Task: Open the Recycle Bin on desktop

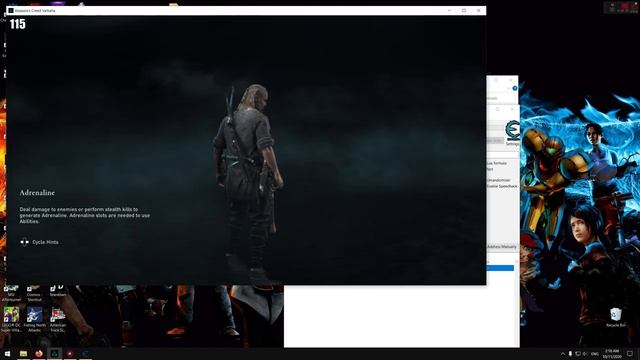Action: pyautogui.click(x=616, y=318)
